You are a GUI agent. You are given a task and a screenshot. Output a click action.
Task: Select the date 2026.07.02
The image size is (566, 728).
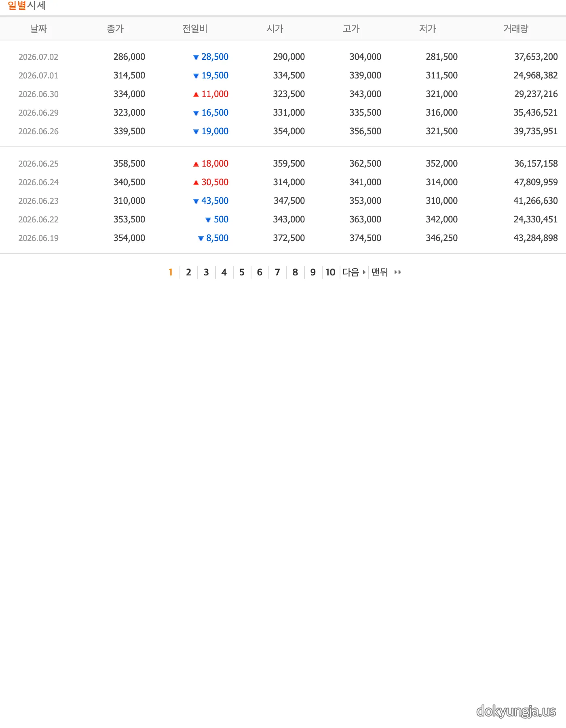tap(38, 57)
